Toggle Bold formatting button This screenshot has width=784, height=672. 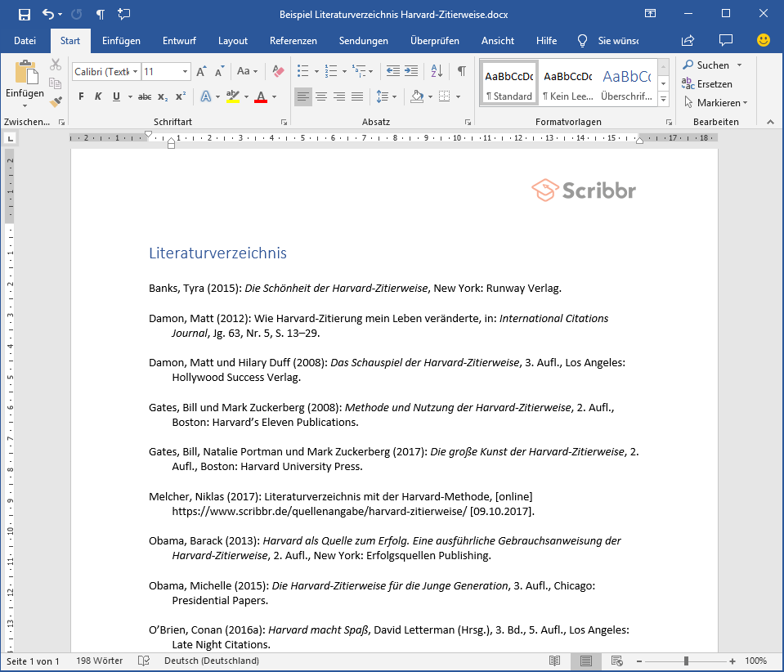click(x=81, y=96)
